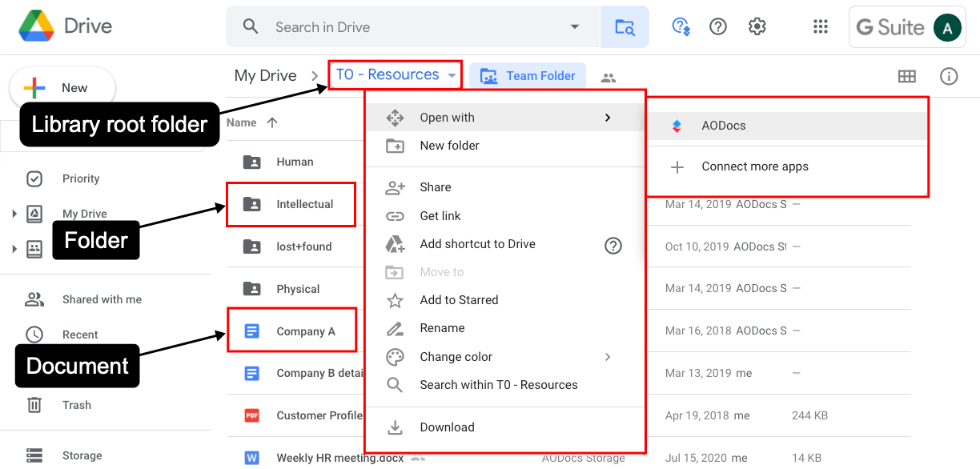Screen dimensions: 980x469
Task: Expand the shared drives tree arrow
Action: [x=14, y=249]
